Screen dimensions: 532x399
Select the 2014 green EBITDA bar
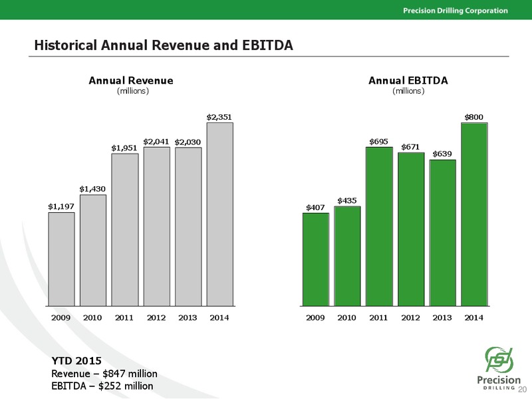474,214
